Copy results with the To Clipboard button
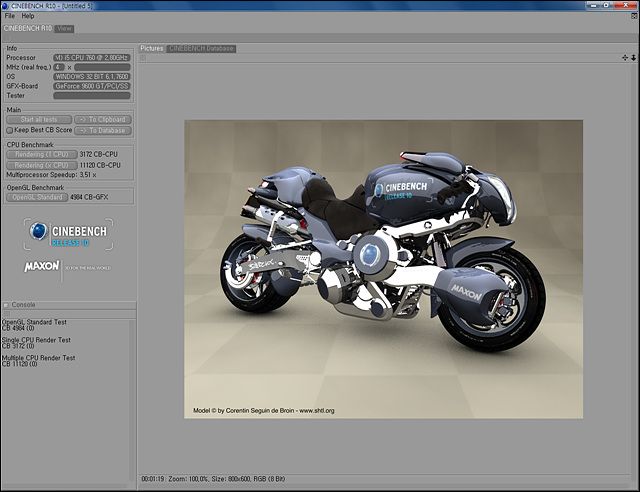Viewport: 640px width, 492px height. tap(103, 120)
